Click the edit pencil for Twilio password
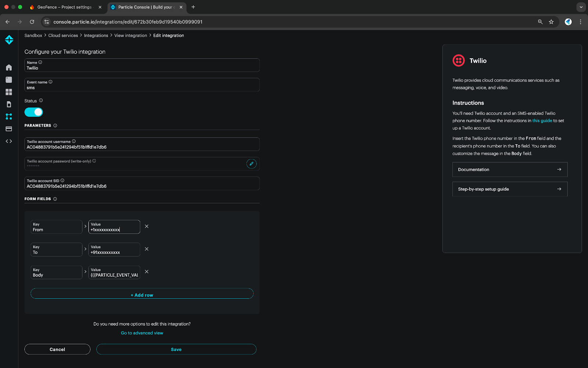588x368 pixels. 251,164
